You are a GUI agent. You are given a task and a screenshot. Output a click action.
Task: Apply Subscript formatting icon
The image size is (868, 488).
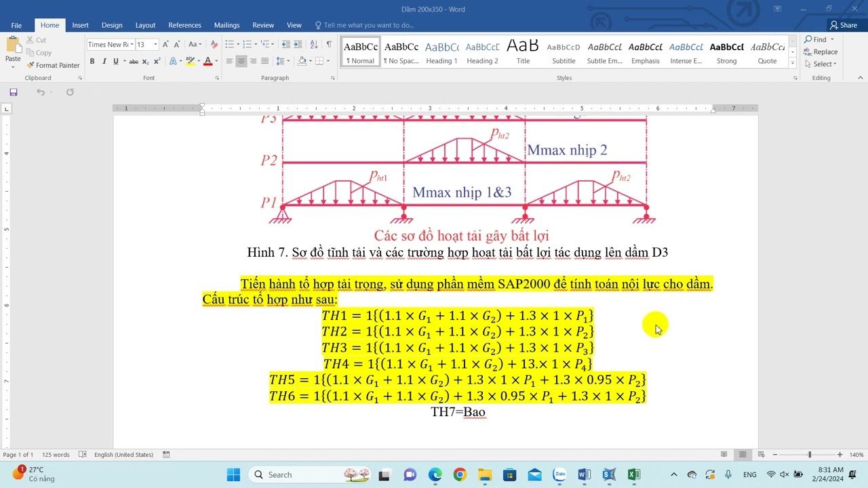[x=145, y=62]
